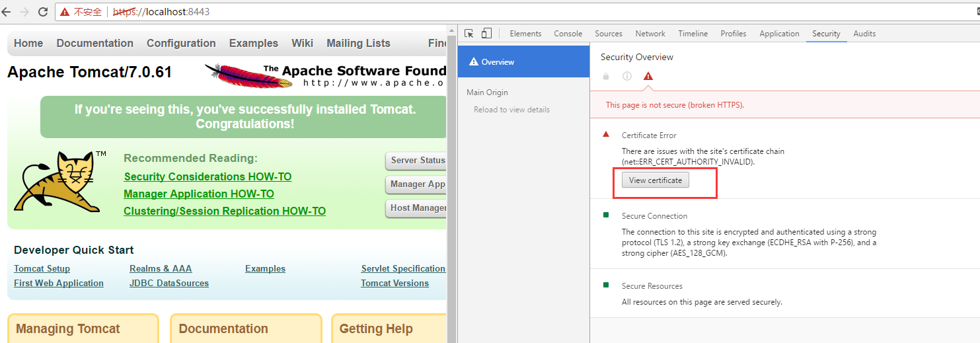The width and height of the screenshot is (980, 343).
Task: Open the Tomcat Versions link
Action: [x=395, y=283]
